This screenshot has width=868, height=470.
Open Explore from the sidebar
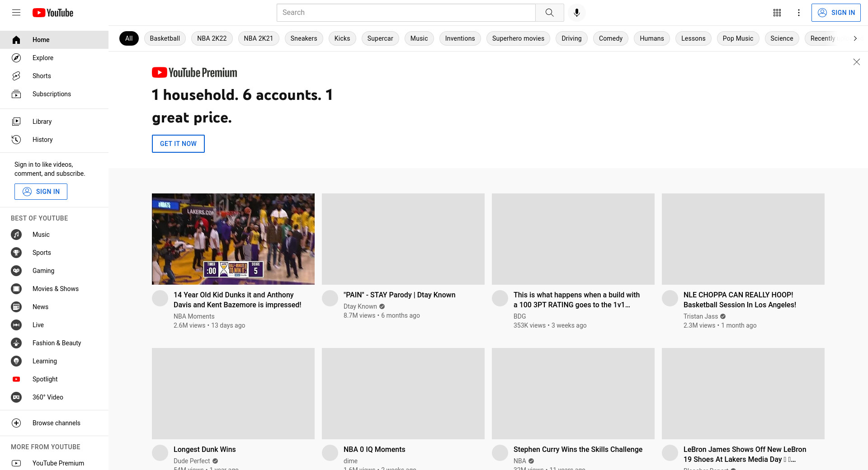click(54, 58)
